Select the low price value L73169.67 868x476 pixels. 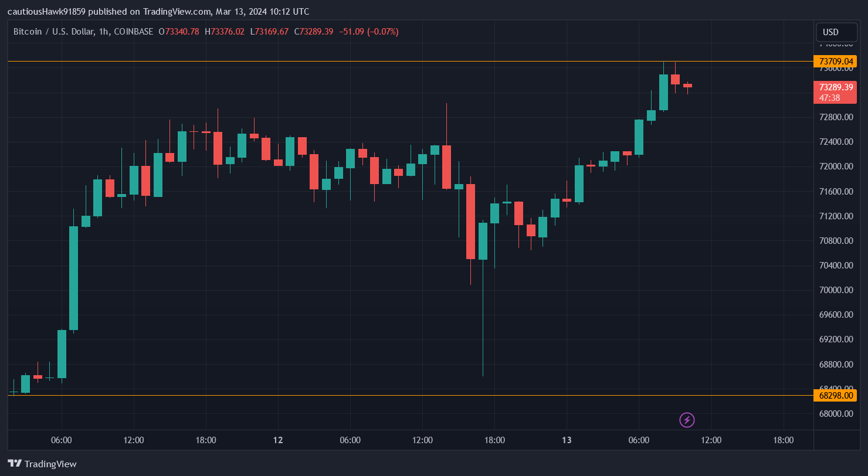pyautogui.click(x=270, y=32)
